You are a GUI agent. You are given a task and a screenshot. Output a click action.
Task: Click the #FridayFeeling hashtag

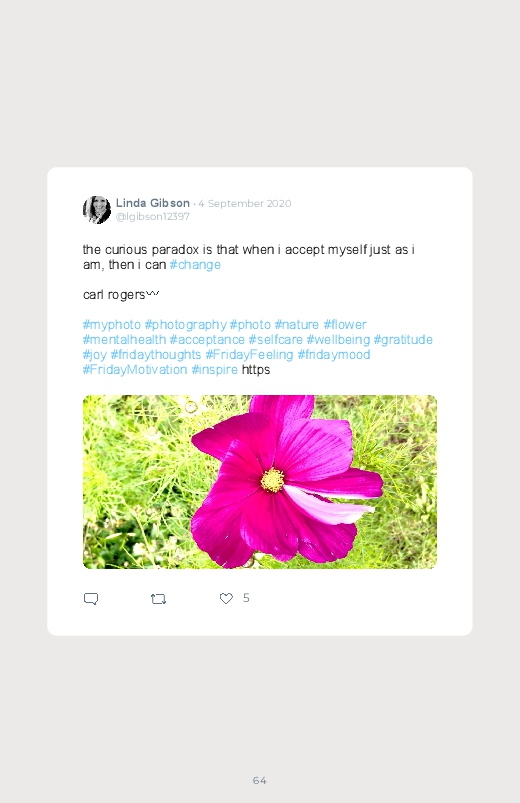249,354
